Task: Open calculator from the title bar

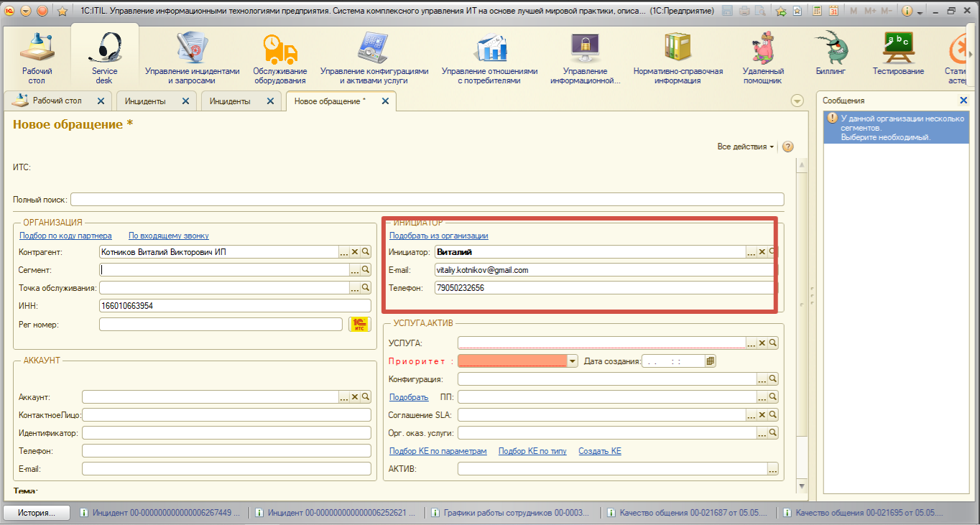Action: tap(817, 11)
